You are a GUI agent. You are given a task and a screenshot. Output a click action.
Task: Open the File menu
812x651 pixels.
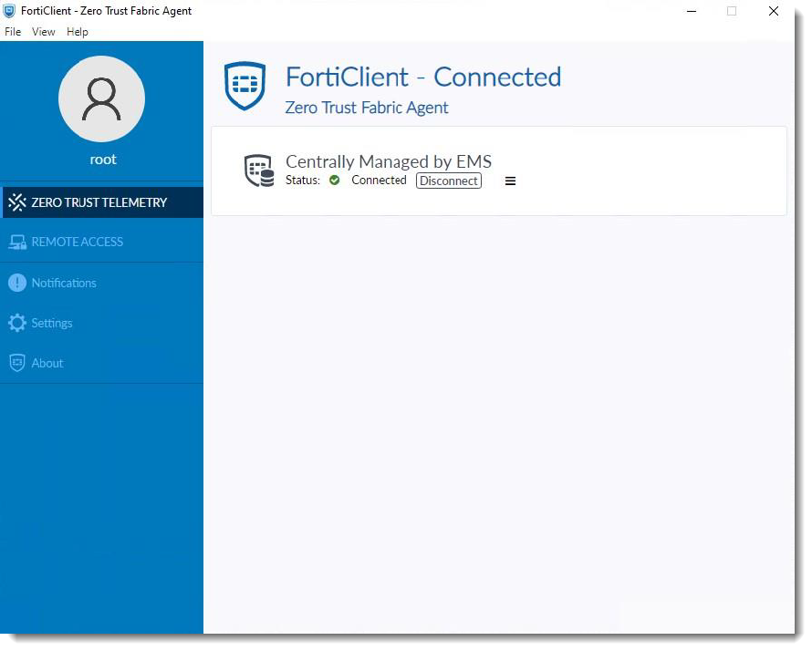pos(12,31)
